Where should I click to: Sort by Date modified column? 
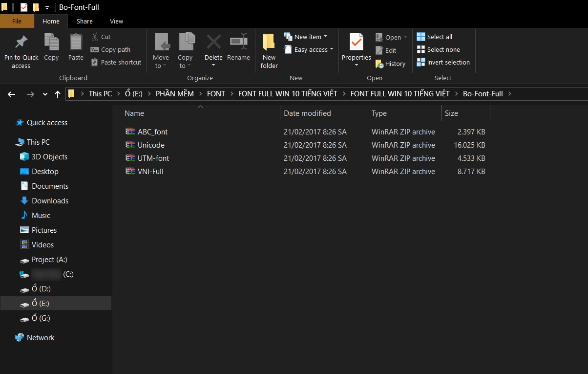click(324, 113)
